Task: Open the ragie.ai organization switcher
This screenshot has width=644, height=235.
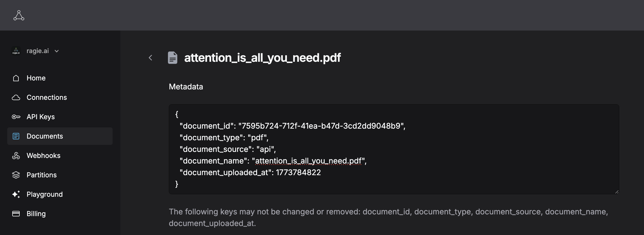Action: (x=35, y=51)
